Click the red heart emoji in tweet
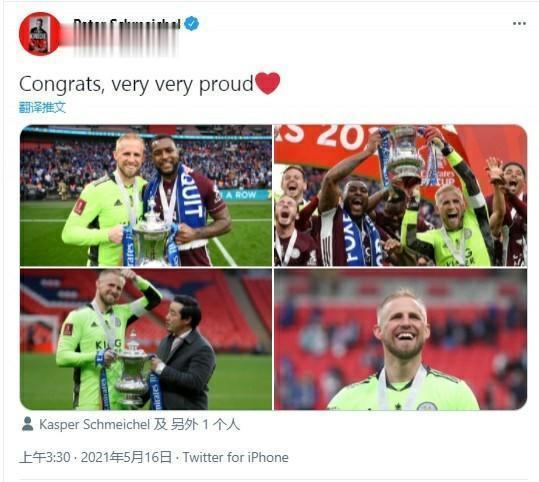This screenshot has height=482, width=539. click(x=268, y=83)
